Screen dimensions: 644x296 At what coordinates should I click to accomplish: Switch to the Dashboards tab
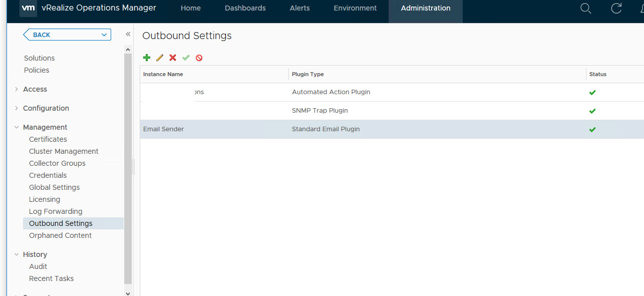click(x=245, y=8)
